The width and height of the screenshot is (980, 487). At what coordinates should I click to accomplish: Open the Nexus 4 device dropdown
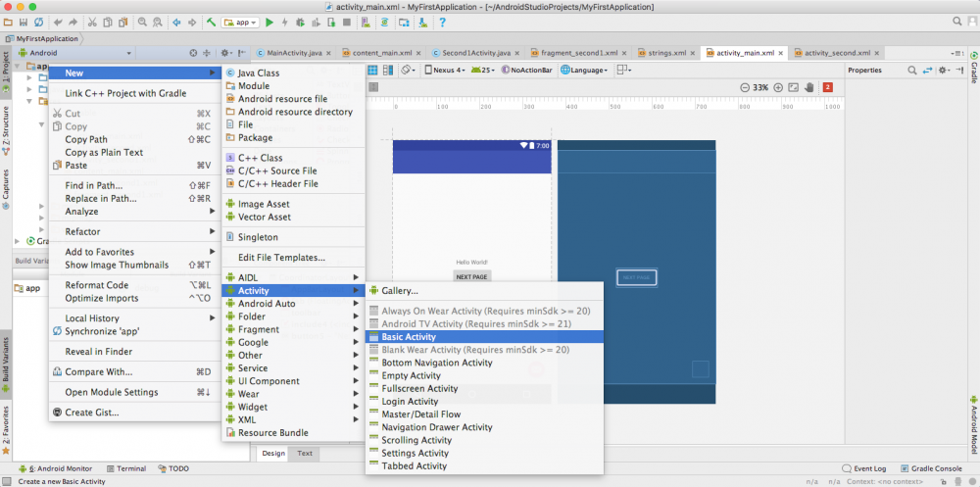click(446, 70)
